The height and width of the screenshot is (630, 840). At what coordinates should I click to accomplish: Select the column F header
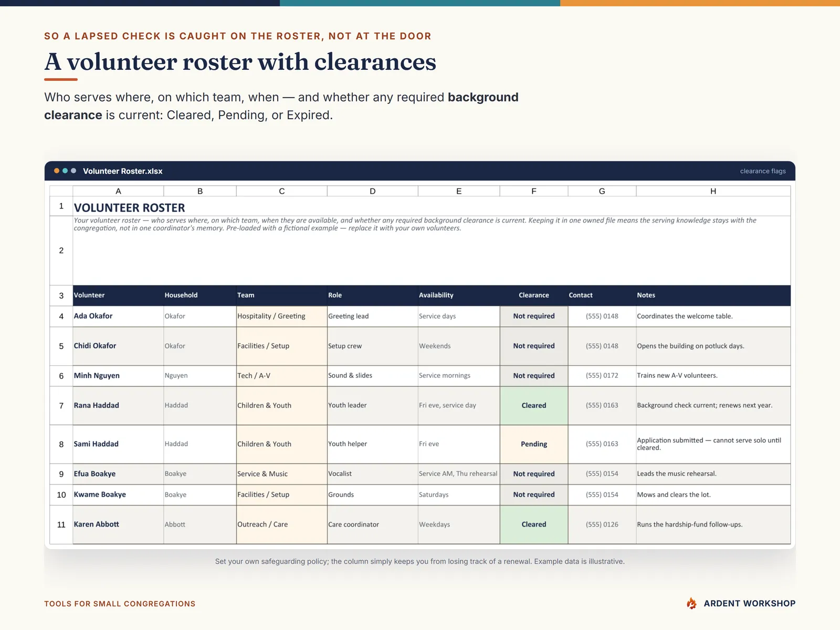[x=534, y=191]
